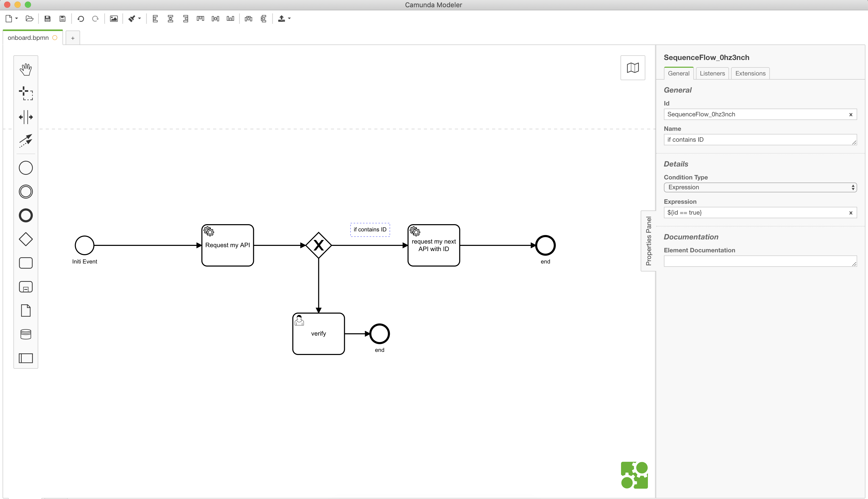Open the color picker dropdown in toolbar
The width and height of the screenshot is (868, 499).
[139, 19]
